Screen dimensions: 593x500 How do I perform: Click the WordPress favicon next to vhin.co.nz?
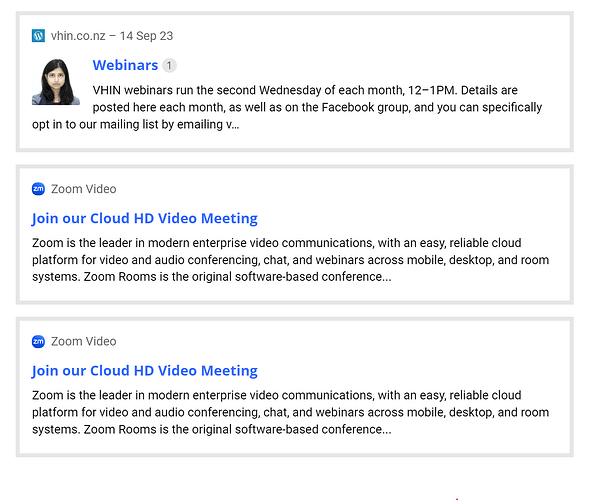[38, 36]
